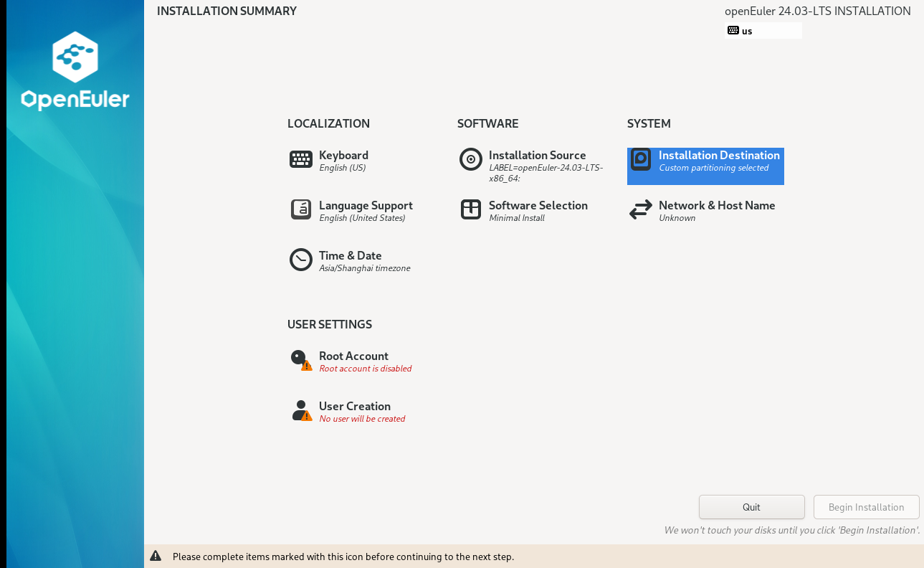Image resolution: width=924 pixels, height=568 pixels.
Task: Click the SOFTWARE section heading
Action: point(488,123)
